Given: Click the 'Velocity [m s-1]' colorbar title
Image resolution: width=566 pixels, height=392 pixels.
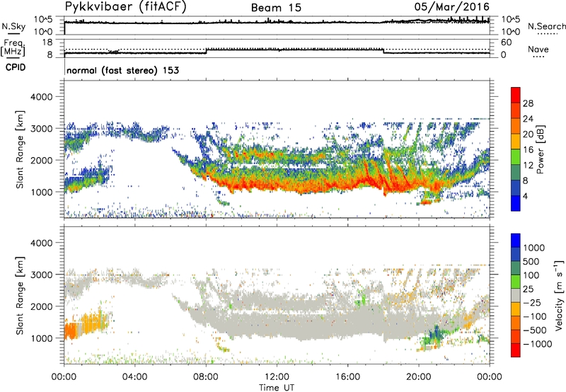Looking at the screenshot, I should (x=559, y=295).
